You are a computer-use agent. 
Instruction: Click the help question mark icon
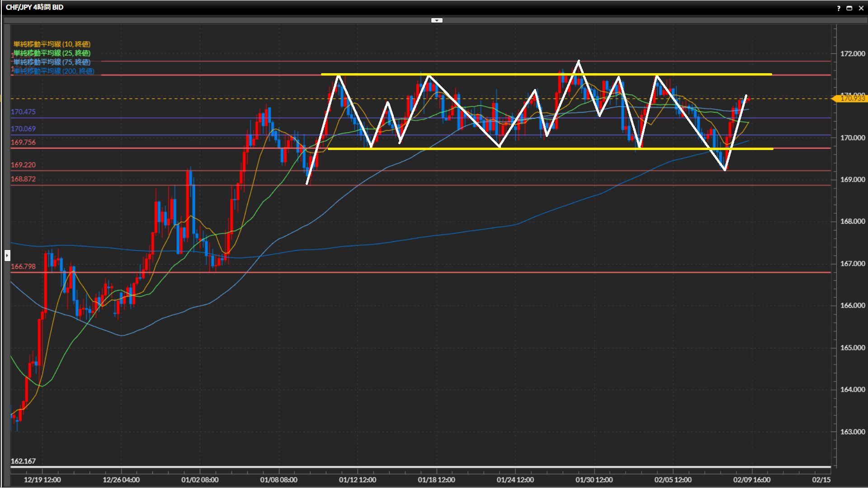pyautogui.click(x=839, y=8)
